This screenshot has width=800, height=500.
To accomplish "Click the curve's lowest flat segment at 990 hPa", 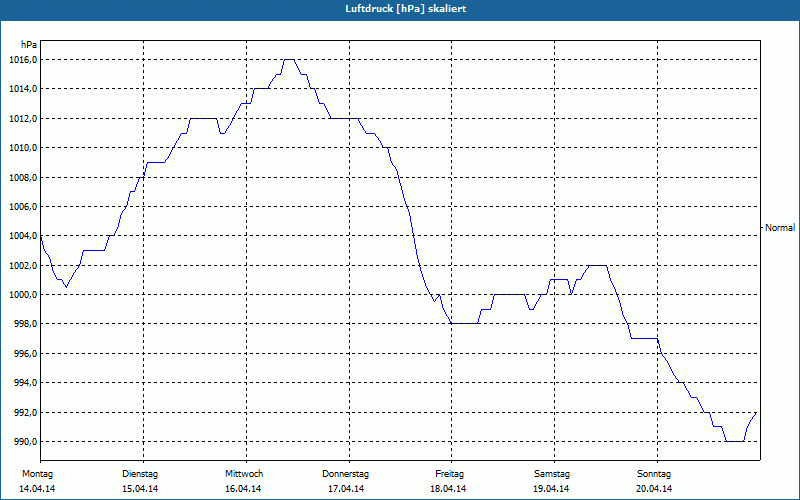I will [735, 441].
